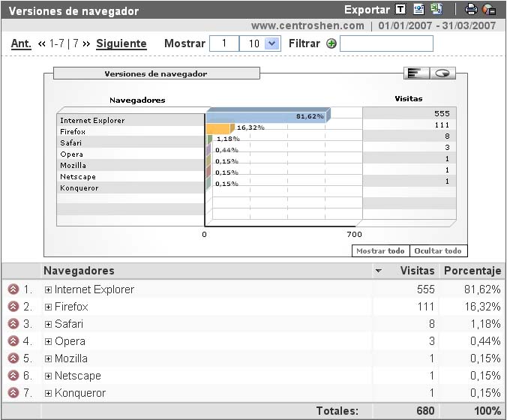Click the 16,32% percentage in table

pos(482,307)
